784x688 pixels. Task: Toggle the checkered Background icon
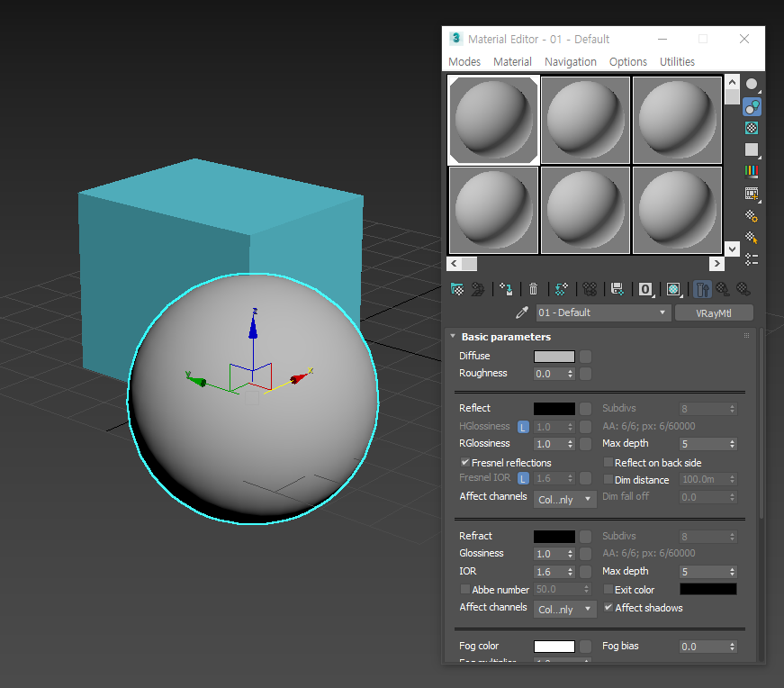pos(752,128)
